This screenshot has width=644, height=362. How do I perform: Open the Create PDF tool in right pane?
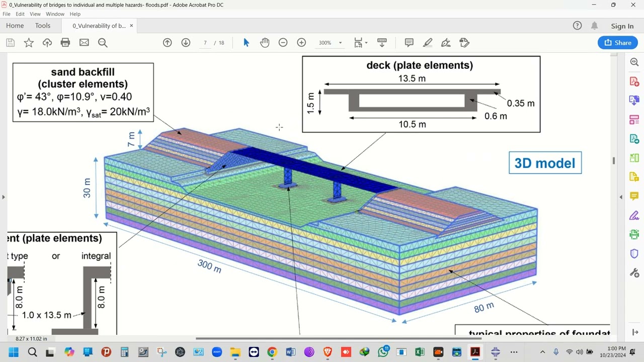coord(634,81)
